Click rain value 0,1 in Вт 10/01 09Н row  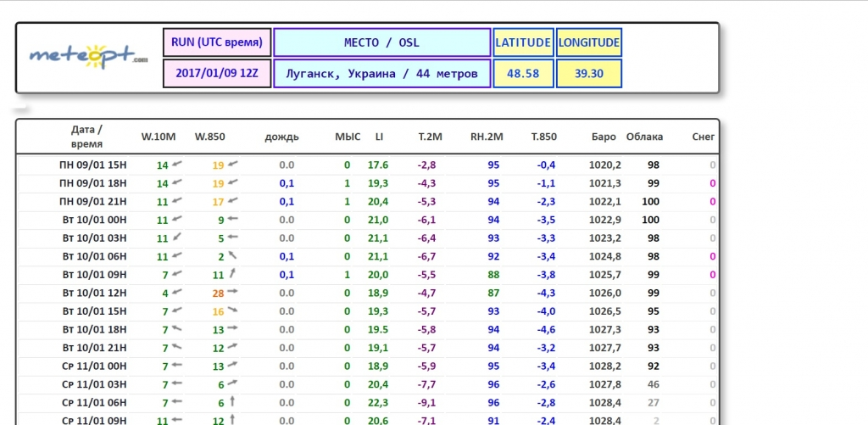click(287, 275)
